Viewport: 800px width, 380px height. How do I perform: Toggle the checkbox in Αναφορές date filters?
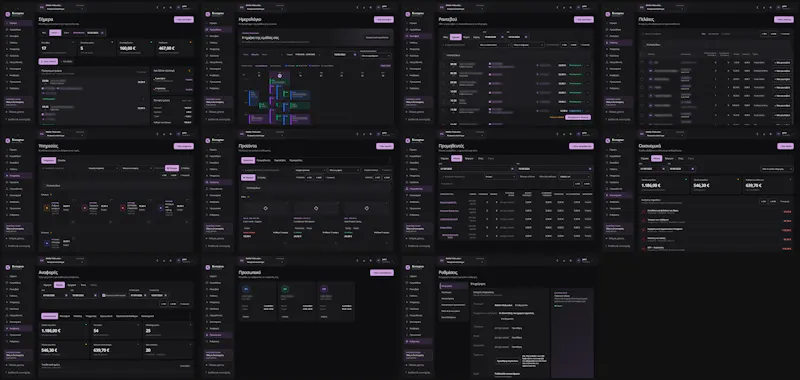point(104,295)
